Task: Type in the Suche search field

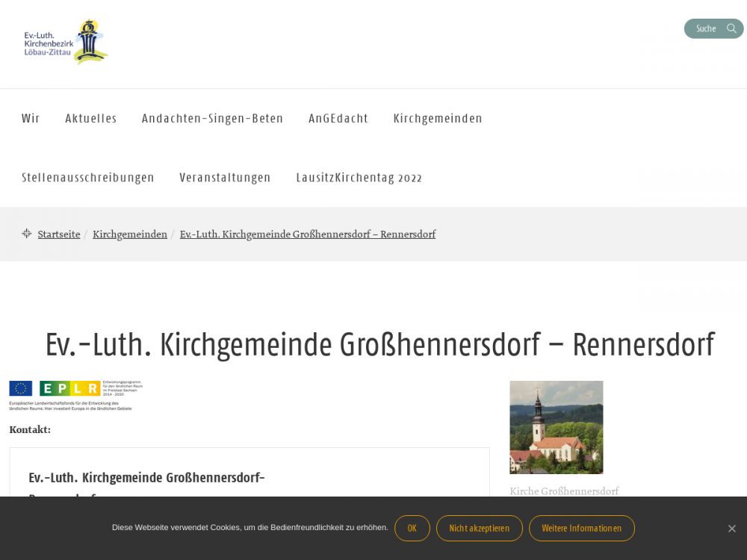Action: (704, 28)
